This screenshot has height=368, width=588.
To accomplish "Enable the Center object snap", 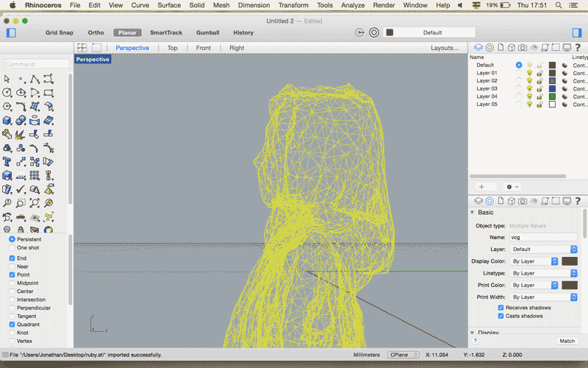I will [x=12, y=291].
